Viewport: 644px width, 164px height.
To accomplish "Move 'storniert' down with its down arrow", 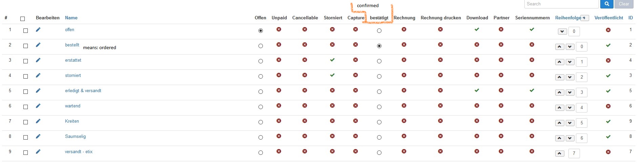I will coord(570,77).
